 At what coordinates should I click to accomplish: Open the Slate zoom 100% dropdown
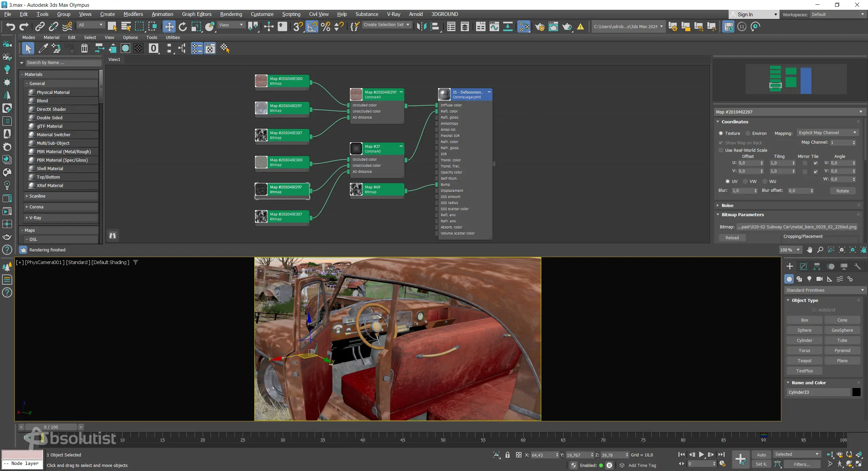pos(790,250)
